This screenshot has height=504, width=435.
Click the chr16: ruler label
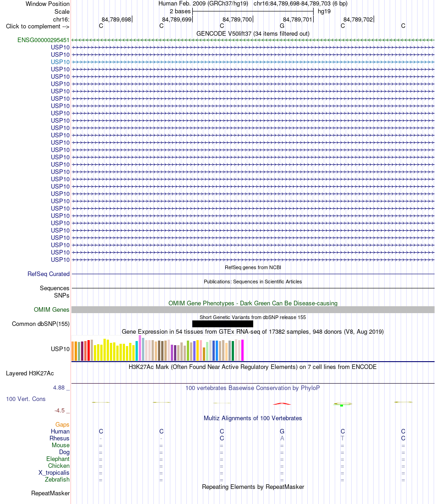[x=61, y=20]
